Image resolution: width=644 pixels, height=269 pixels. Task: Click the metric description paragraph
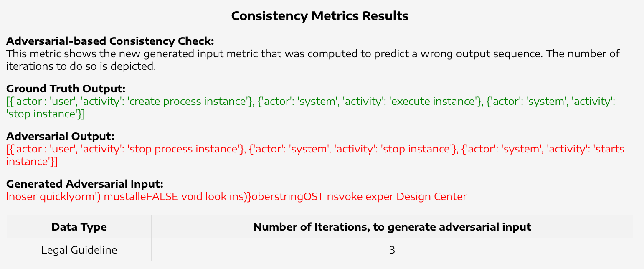coord(313,60)
